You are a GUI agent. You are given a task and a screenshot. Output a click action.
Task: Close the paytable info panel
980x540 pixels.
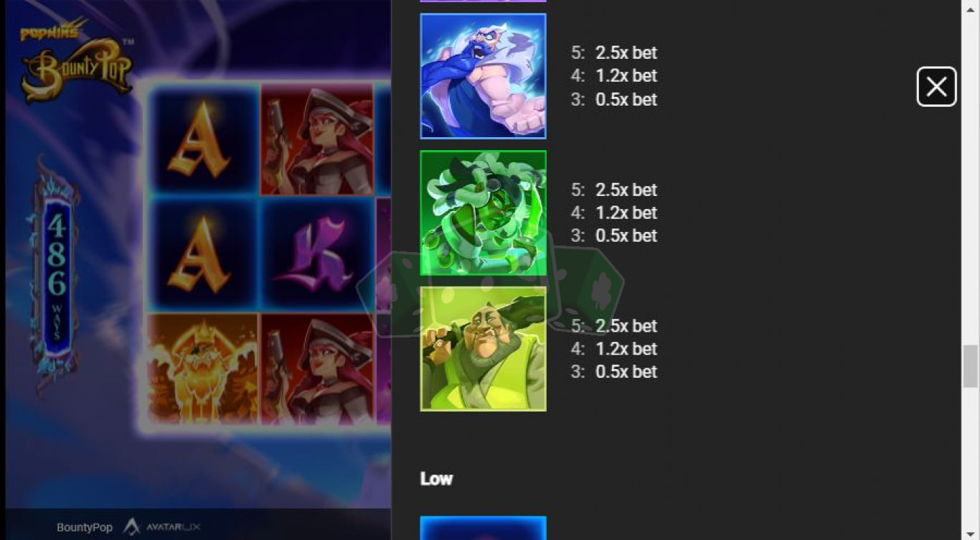[x=936, y=87]
